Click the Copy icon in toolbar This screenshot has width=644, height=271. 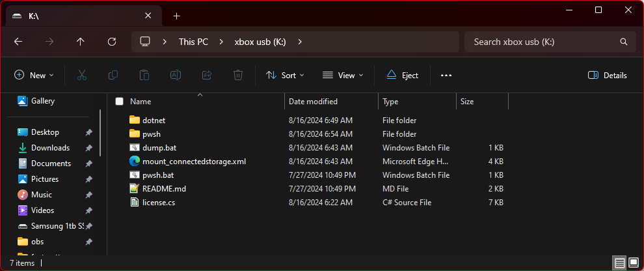point(113,76)
